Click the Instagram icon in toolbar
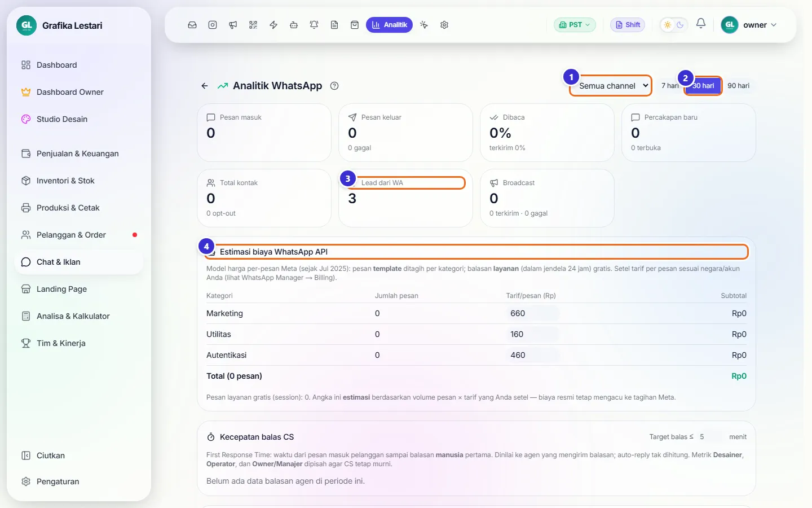Screen dimensions: 812x508 pyautogui.click(x=213, y=25)
